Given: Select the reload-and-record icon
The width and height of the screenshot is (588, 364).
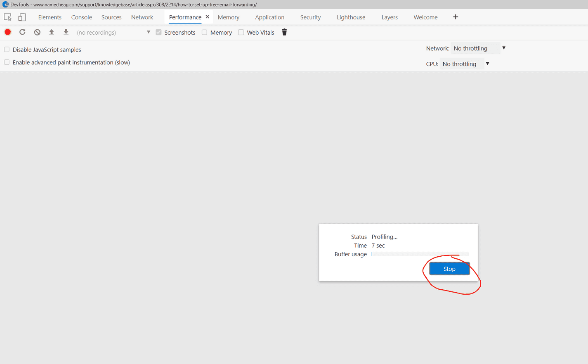Looking at the screenshot, I should [22, 32].
